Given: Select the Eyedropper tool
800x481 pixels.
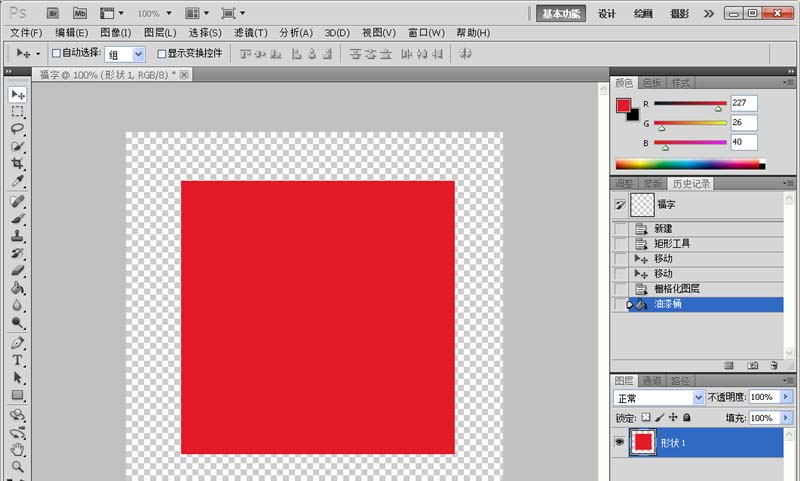Looking at the screenshot, I should [17, 181].
